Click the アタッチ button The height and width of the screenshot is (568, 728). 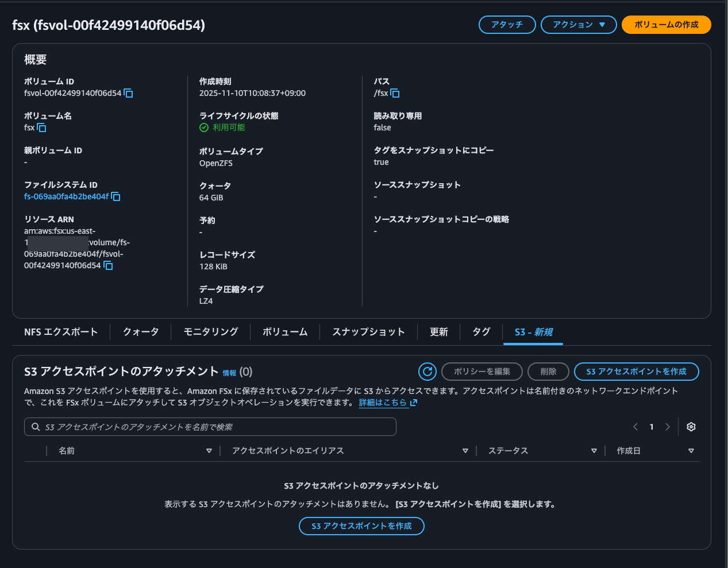click(507, 25)
